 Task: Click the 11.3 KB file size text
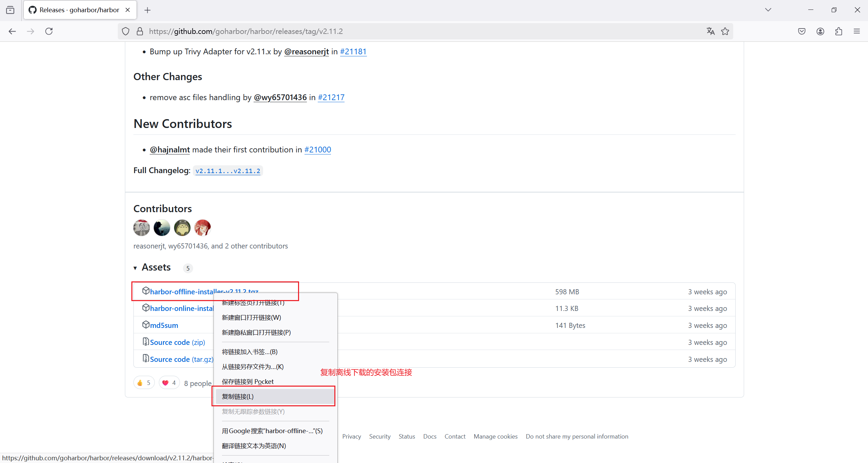[x=567, y=309]
